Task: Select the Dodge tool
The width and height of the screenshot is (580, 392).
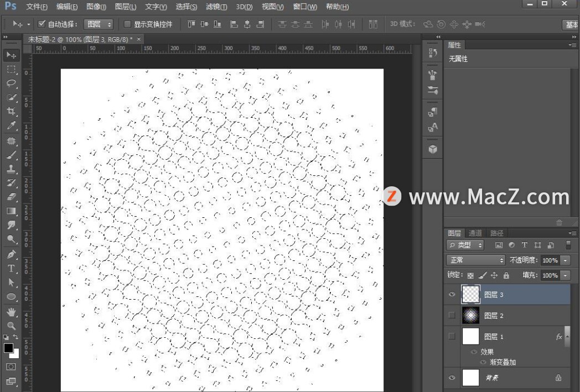Action: coord(11,239)
